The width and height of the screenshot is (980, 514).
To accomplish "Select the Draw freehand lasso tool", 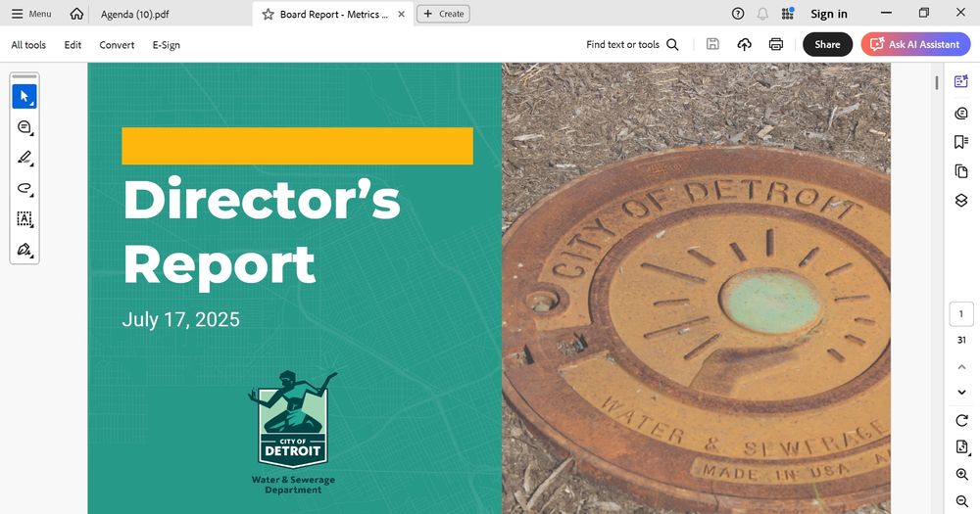I will [x=24, y=189].
